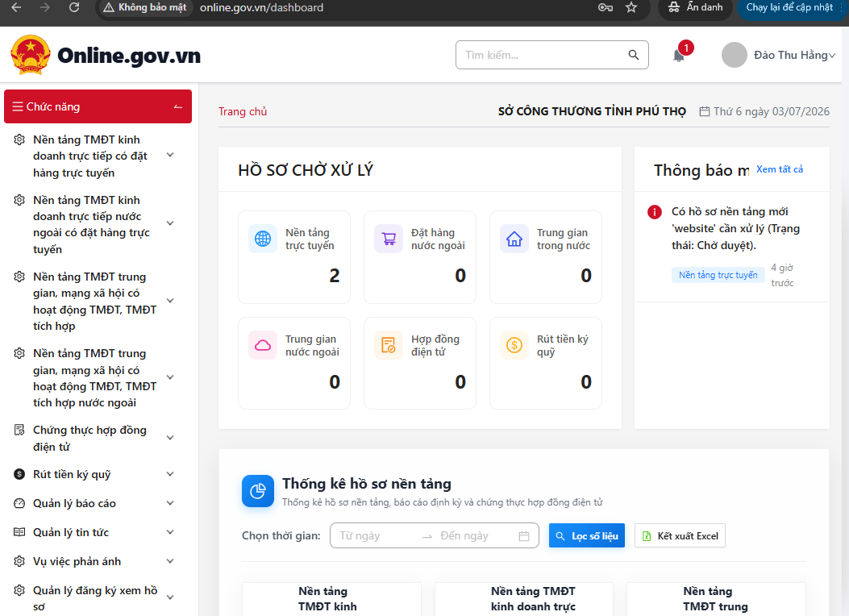Click the Kết xuất Excel button
The height and width of the screenshot is (616, 849).
680,535
